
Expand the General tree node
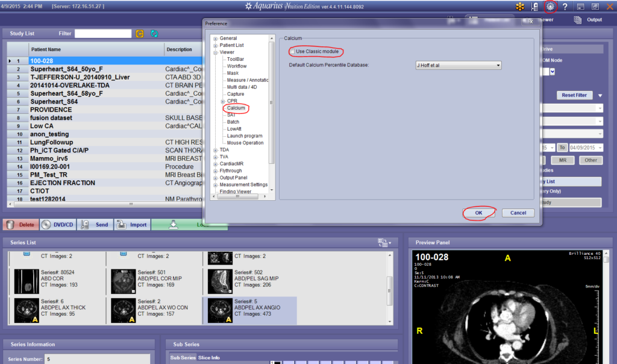pyautogui.click(x=215, y=39)
